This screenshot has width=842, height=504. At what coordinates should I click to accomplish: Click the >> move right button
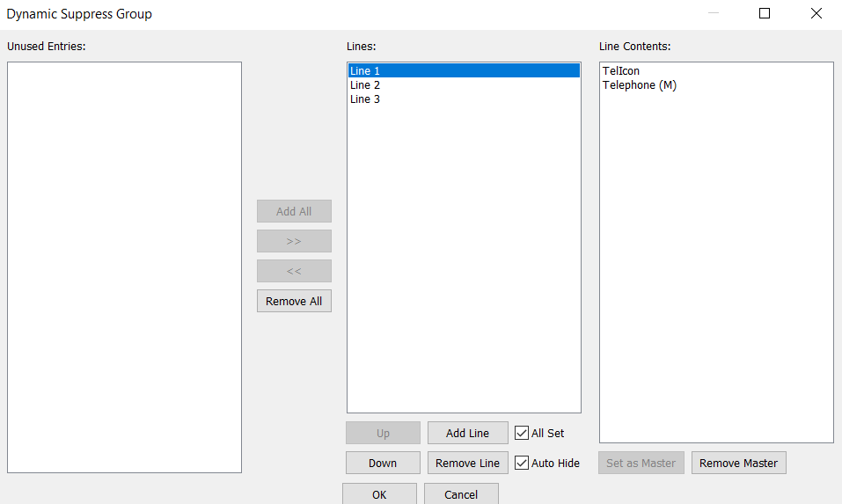tap(294, 241)
